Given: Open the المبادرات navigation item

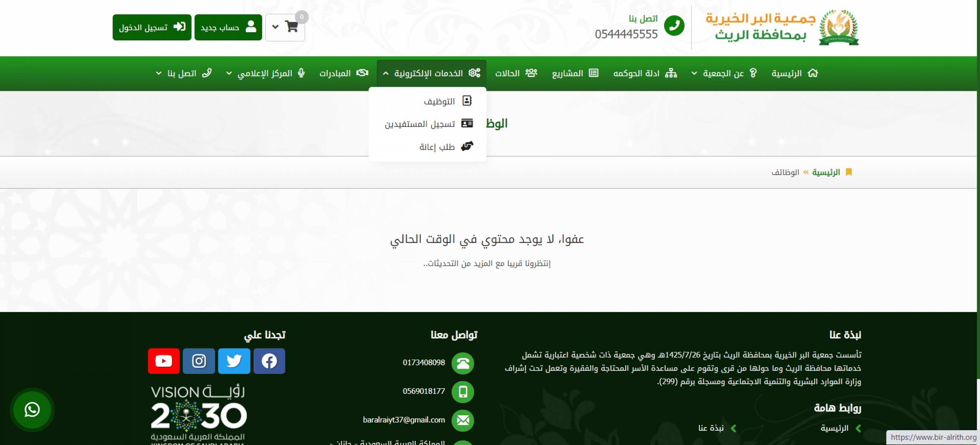Looking at the screenshot, I should 344,73.
